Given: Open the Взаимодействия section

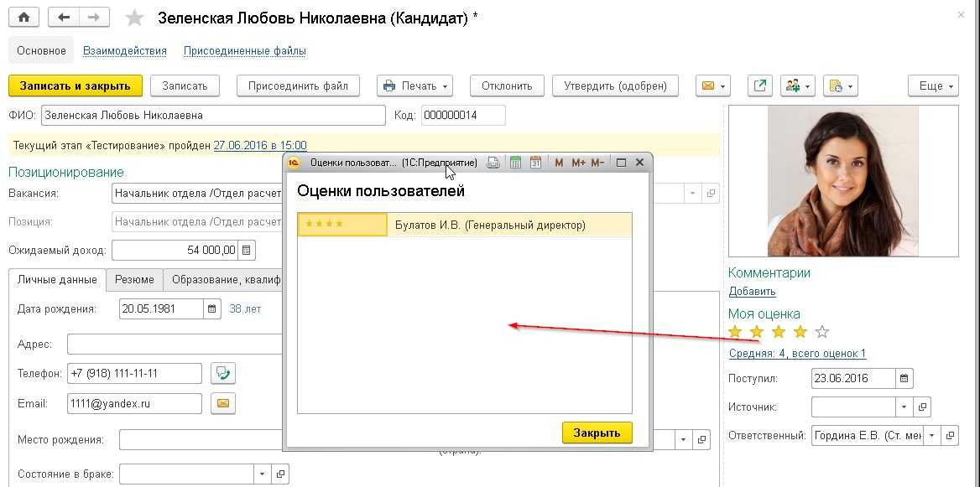Looking at the screenshot, I should [125, 50].
